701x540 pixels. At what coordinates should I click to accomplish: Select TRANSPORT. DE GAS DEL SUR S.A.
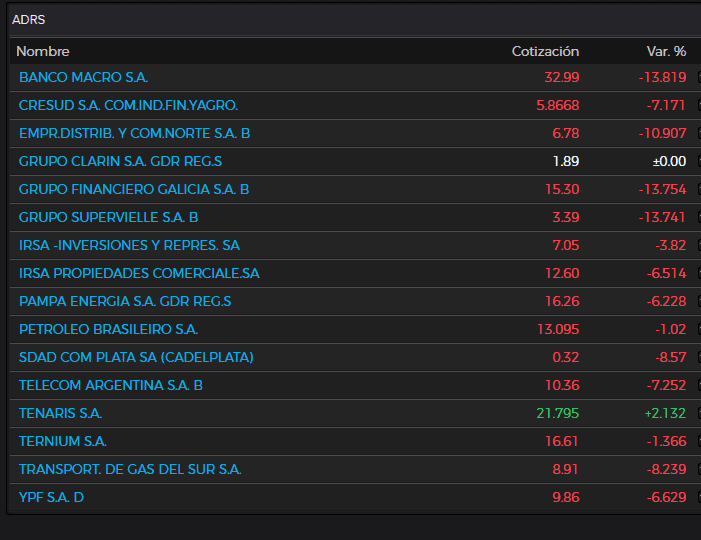(130, 469)
